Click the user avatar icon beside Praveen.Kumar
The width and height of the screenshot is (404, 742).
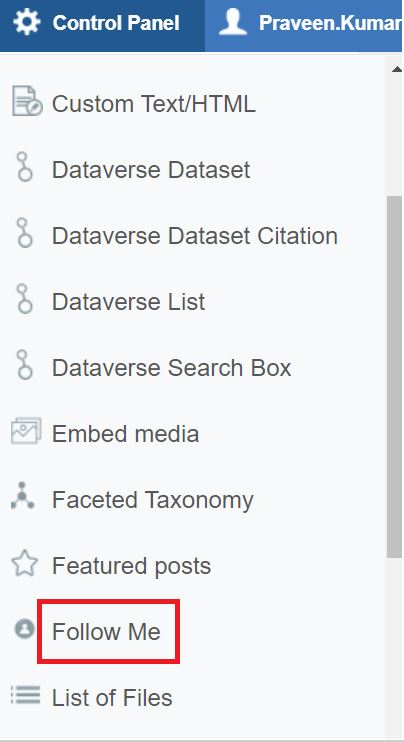tap(233, 22)
